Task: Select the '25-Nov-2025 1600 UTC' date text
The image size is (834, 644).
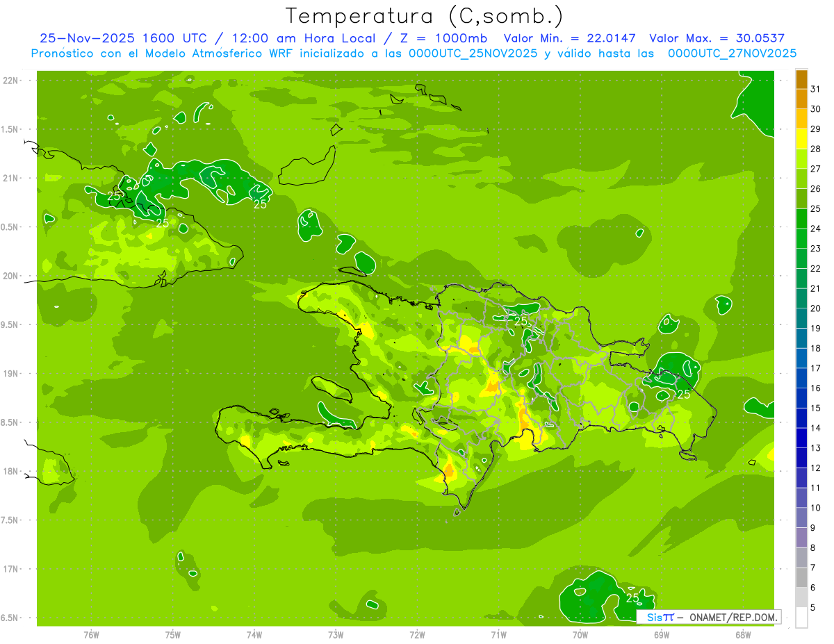Action: tap(123, 38)
